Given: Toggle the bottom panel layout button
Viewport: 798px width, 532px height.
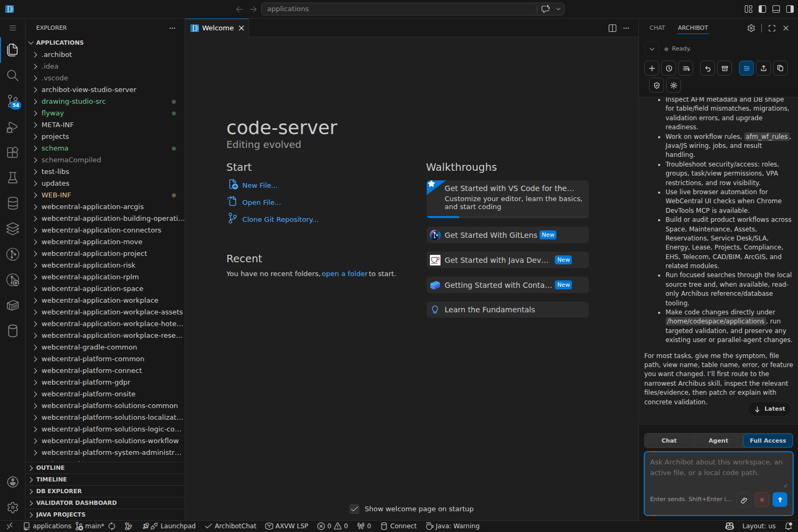Looking at the screenshot, I should point(776,9).
